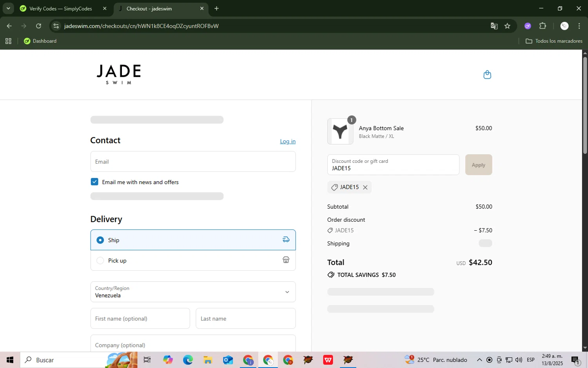Open the volume control in system tray

coord(519,360)
